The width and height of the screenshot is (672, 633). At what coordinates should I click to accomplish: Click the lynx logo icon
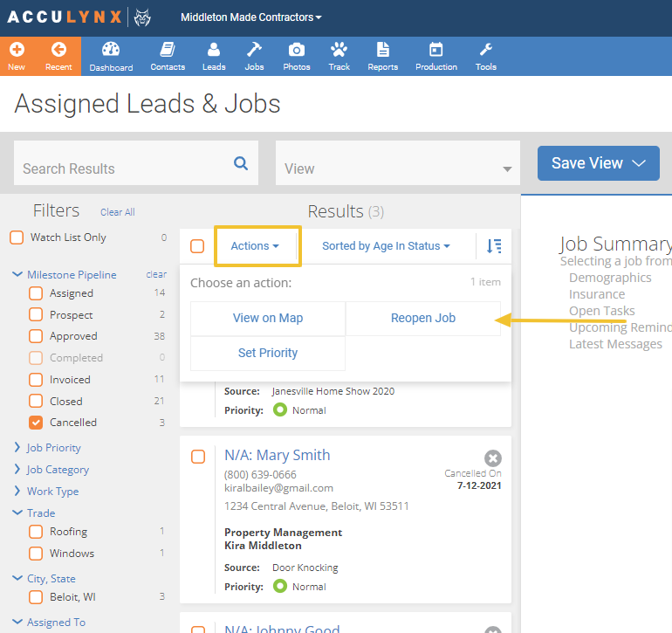[x=142, y=18]
